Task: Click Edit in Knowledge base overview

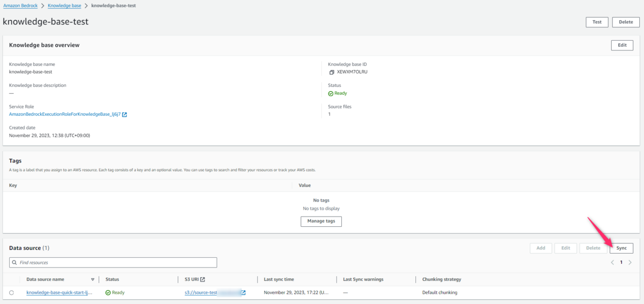Action: pos(622,45)
